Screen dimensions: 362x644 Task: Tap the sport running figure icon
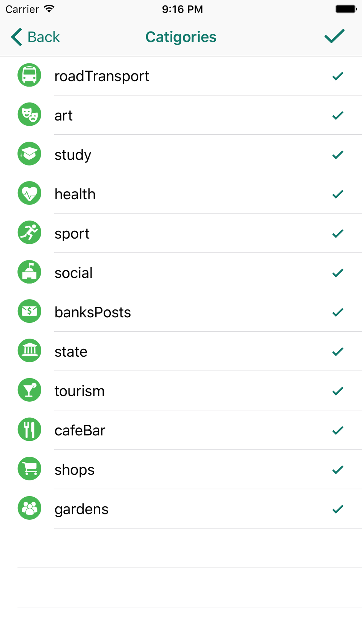point(29,233)
